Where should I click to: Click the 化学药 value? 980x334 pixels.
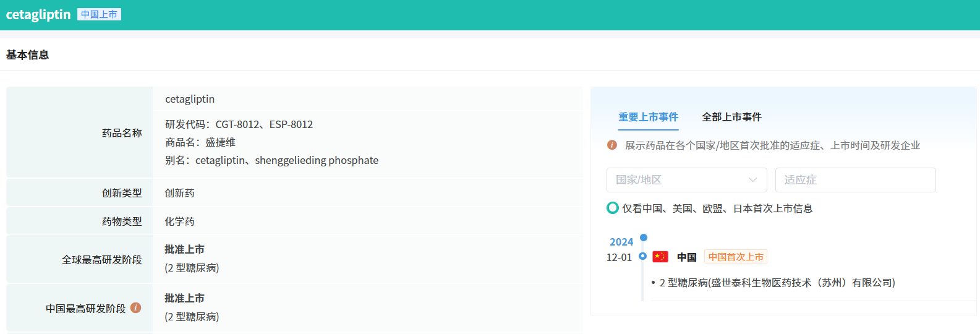click(179, 221)
